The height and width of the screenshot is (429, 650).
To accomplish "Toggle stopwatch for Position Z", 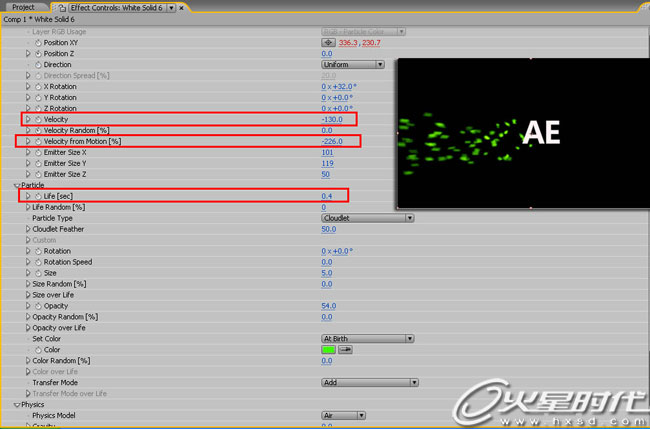I will click(x=38, y=54).
